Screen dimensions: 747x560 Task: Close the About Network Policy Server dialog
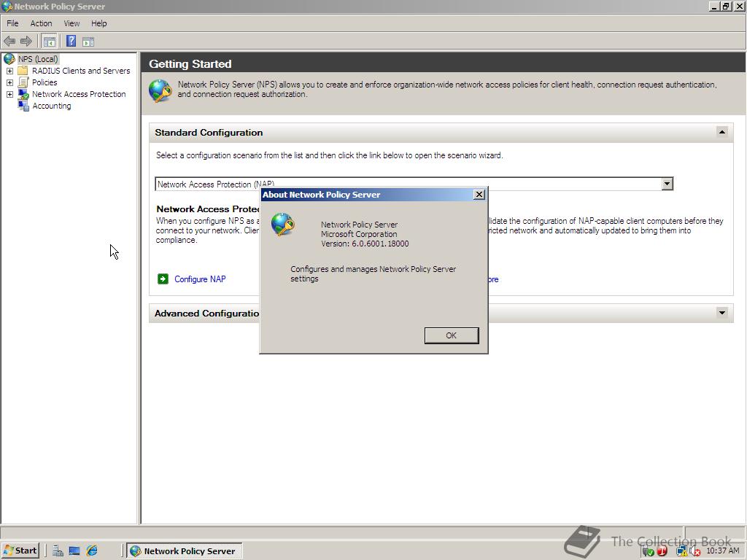pyautogui.click(x=479, y=194)
